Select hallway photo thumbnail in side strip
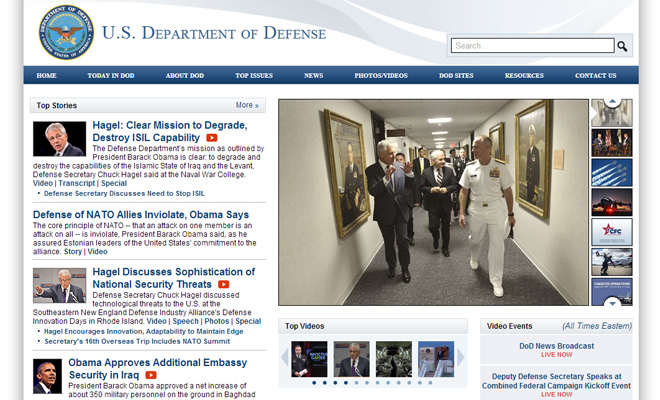660x400 pixels. coord(612,113)
